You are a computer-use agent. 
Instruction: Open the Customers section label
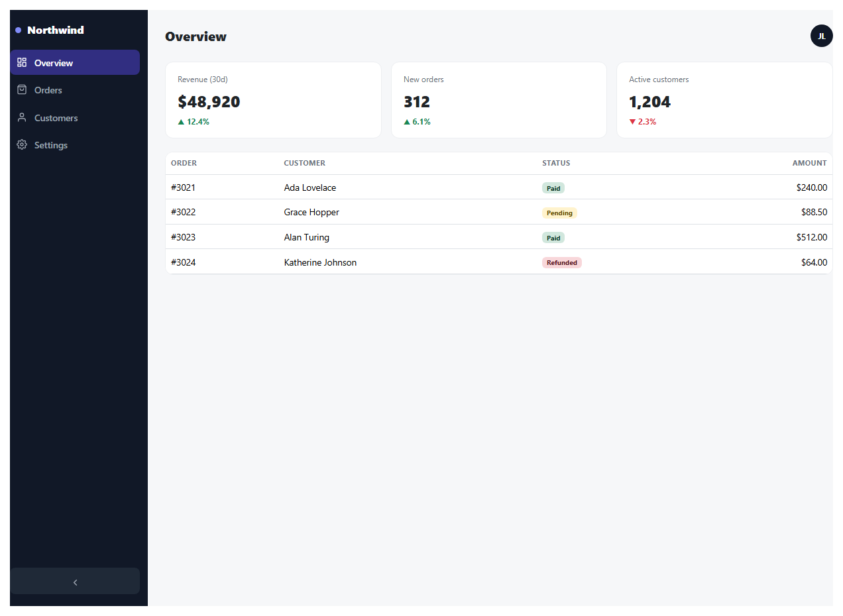pos(56,118)
